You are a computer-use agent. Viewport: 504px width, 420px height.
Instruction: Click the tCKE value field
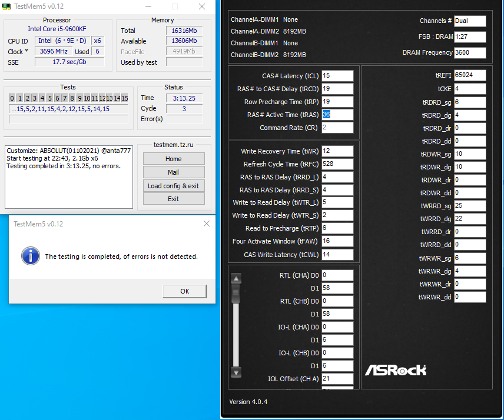pyautogui.click(x=470, y=89)
